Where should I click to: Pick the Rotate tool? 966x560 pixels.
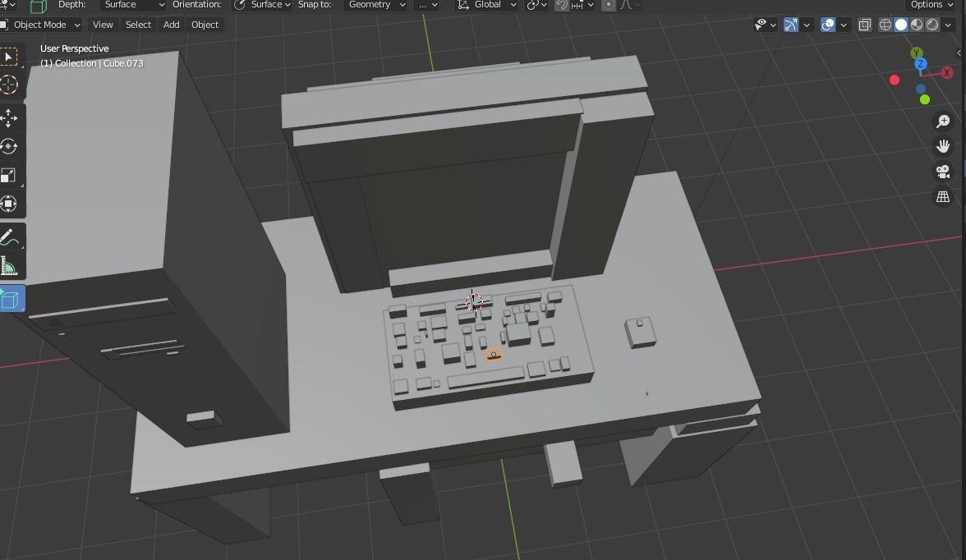point(9,147)
